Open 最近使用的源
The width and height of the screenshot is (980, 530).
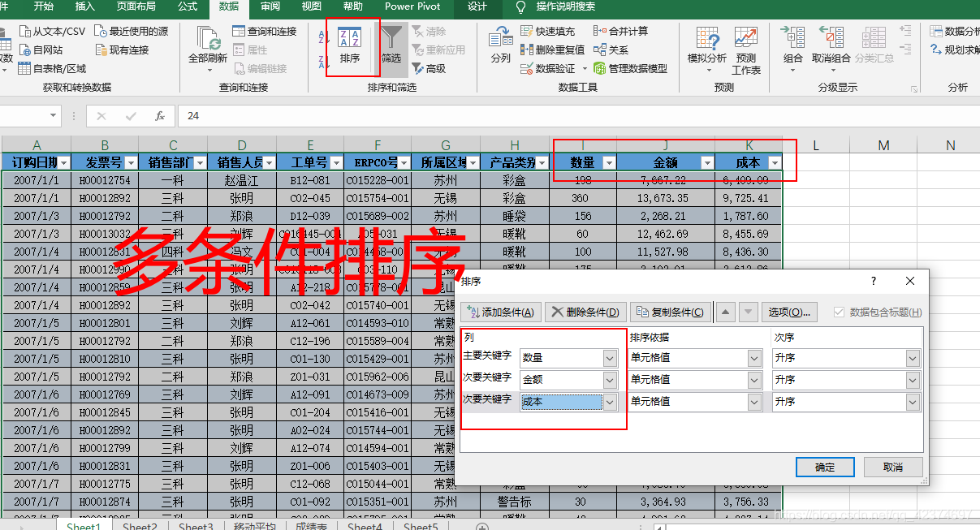pyautogui.click(x=132, y=31)
